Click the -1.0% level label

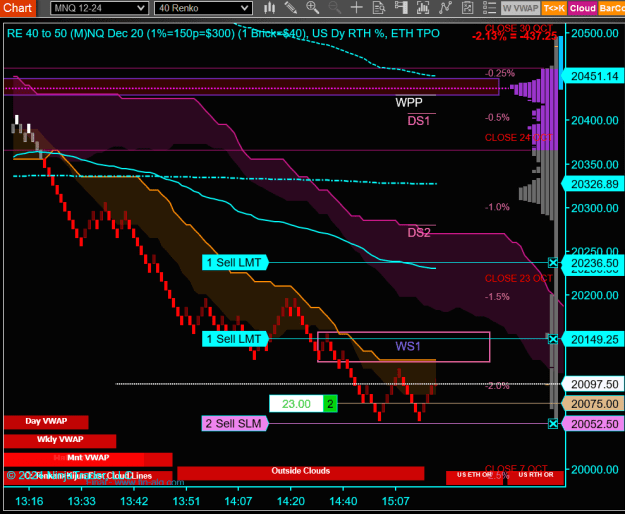click(497, 207)
